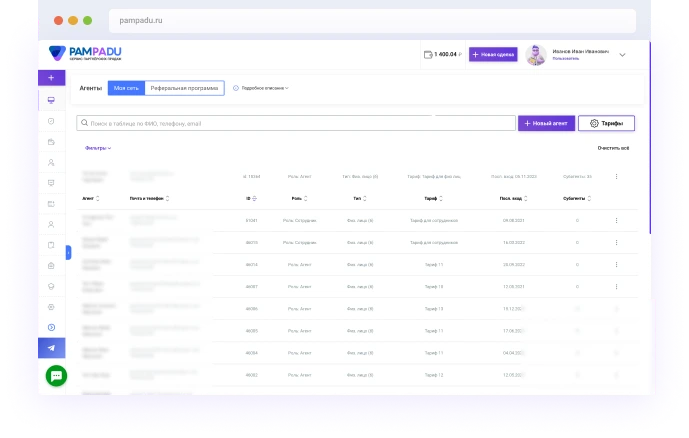Open the green chat support bubble
Screen dimensions: 689x438
(x=56, y=376)
